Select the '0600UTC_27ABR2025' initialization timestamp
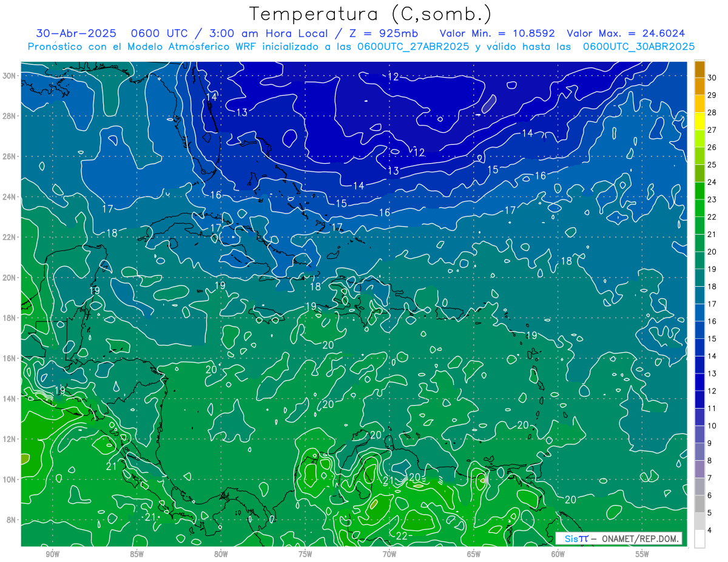Screen dimensions: 728x562 413,46
